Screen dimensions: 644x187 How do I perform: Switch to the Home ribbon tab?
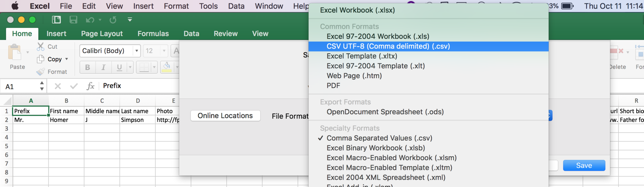22,33
